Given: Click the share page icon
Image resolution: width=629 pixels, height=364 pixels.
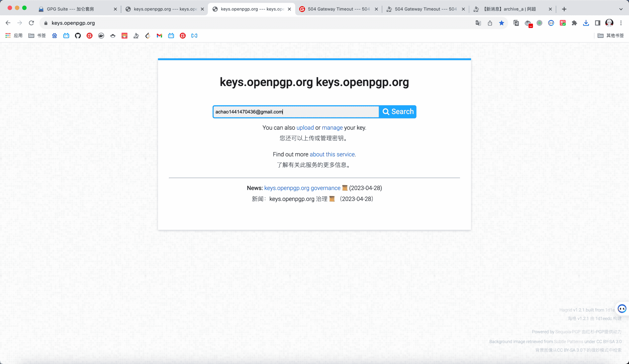Looking at the screenshot, I should coord(490,23).
